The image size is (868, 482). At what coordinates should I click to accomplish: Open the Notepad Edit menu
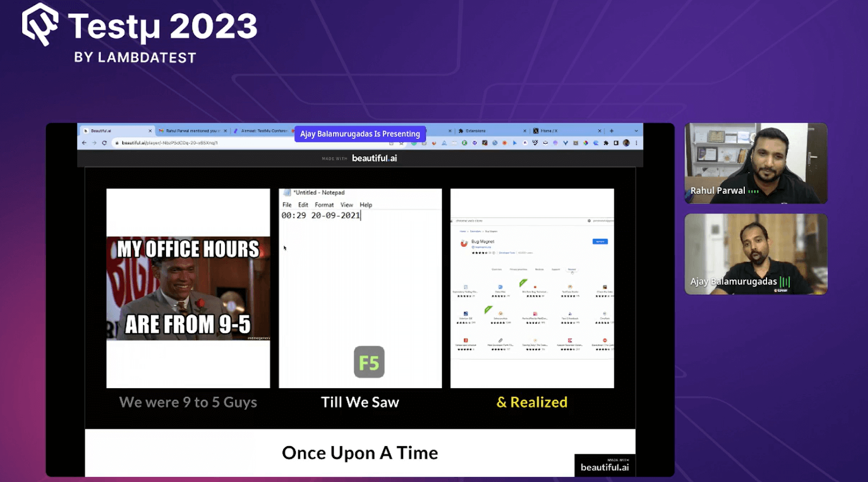pyautogui.click(x=303, y=205)
